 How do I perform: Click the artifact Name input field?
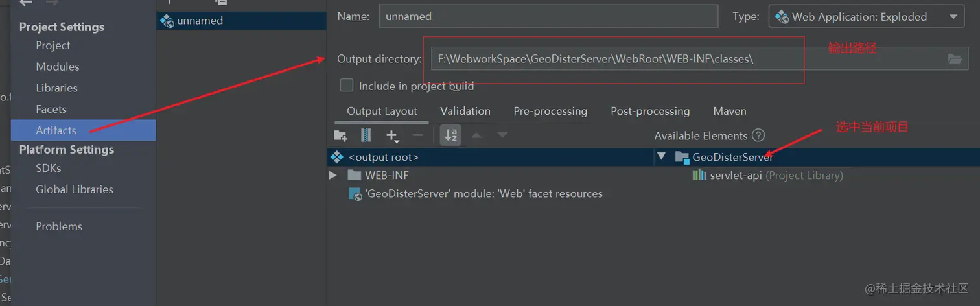(548, 17)
